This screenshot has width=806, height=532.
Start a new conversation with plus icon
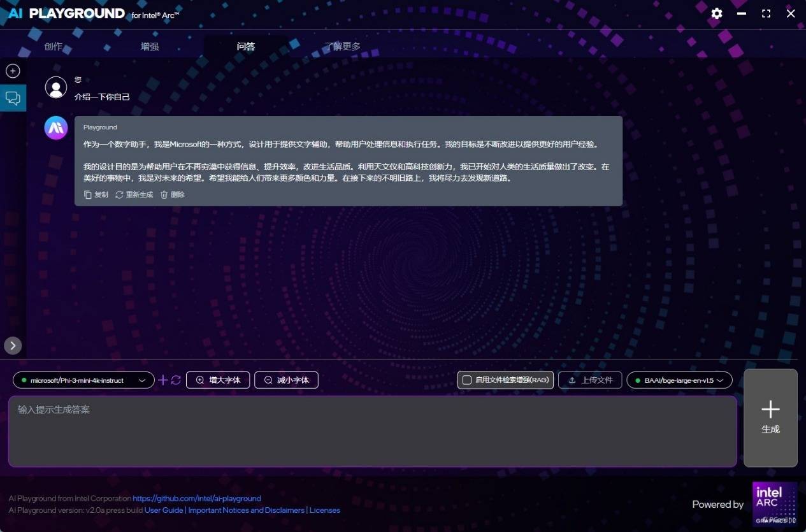[13, 71]
